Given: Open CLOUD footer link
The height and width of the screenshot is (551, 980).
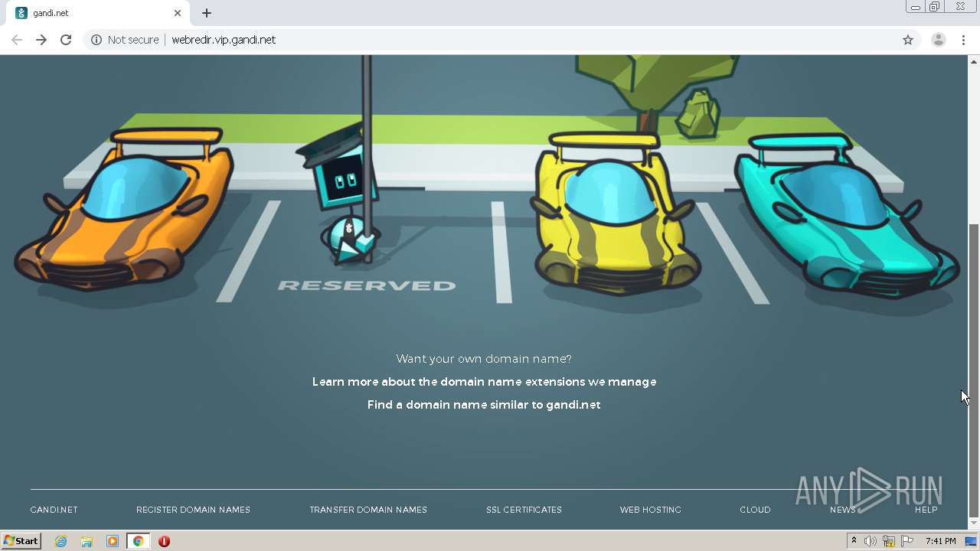Looking at the screenshot, I should pos(755,510).
